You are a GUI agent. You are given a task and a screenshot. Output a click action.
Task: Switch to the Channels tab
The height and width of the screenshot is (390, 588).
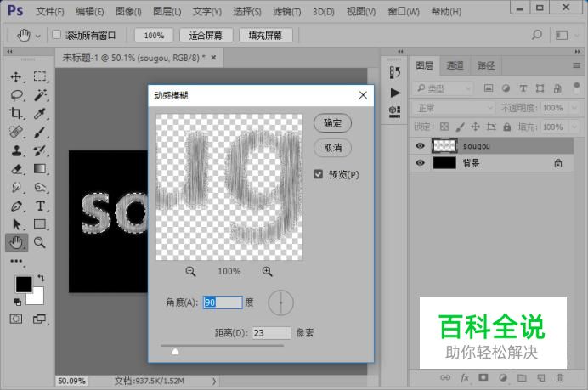point(455,65)
